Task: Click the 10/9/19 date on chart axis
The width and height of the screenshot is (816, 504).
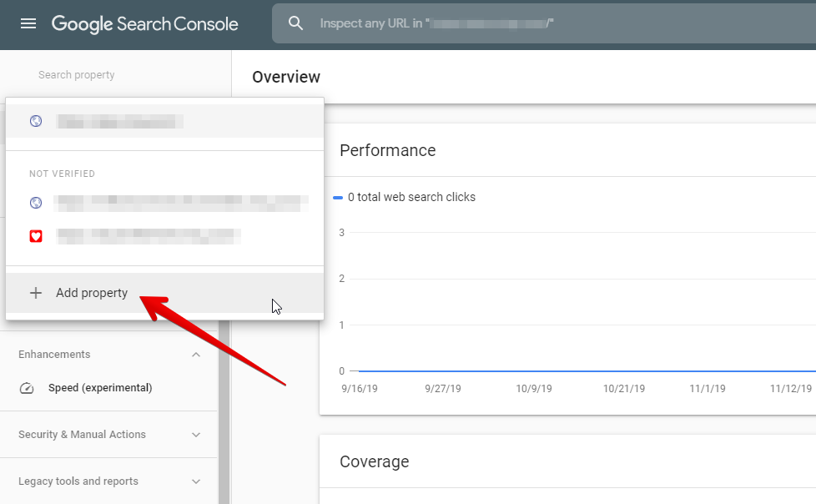Action: click(x=534, y=388)
